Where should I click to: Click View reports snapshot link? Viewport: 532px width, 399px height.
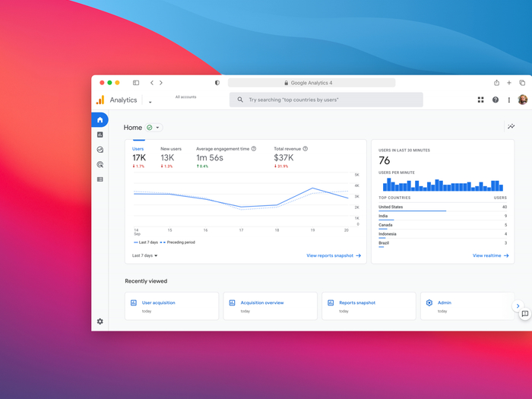[333, 256]
